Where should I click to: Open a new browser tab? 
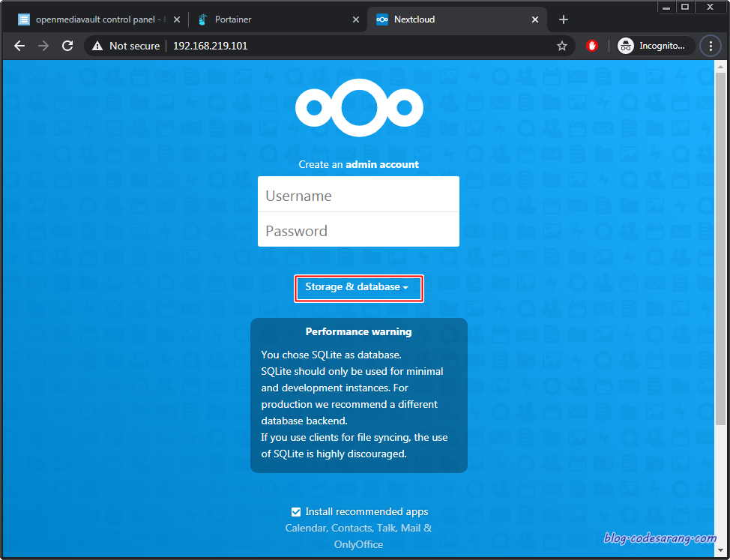point(564,19)
